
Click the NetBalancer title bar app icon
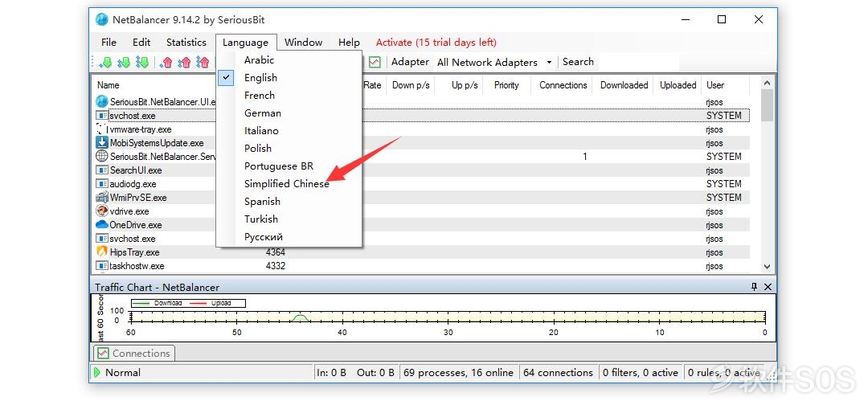[x=102, y=19]
